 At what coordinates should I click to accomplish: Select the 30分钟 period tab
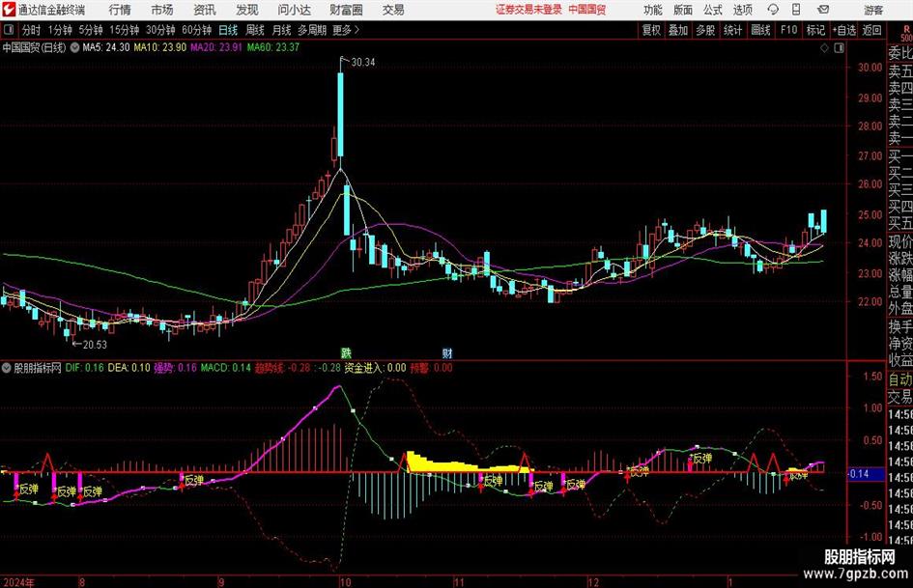coord(160,30)
